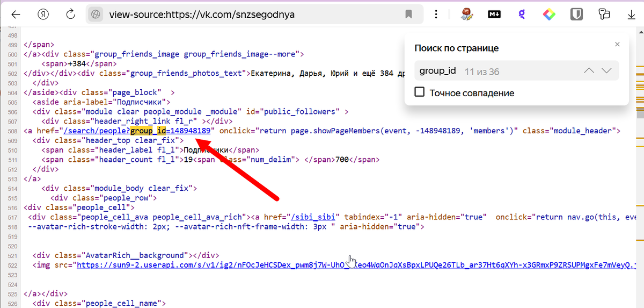Click line number 508 in the gutter
Image resolution: width=644 pixels, height=308 pixels.
(13, 131)
